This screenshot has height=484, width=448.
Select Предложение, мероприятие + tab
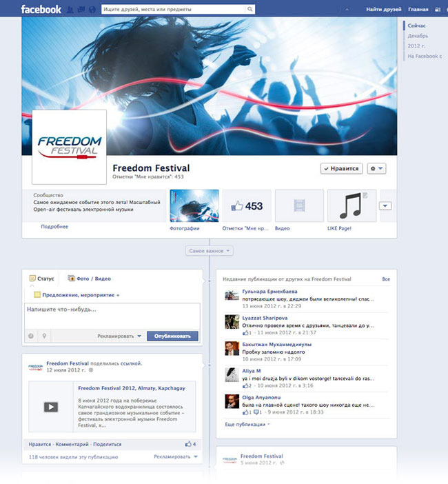click(x=77, y=295)
